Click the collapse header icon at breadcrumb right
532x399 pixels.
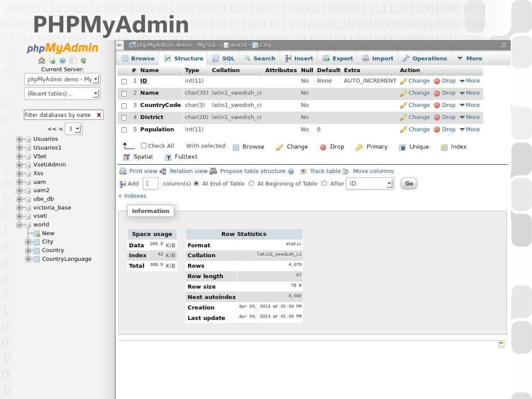coord(504,45)
